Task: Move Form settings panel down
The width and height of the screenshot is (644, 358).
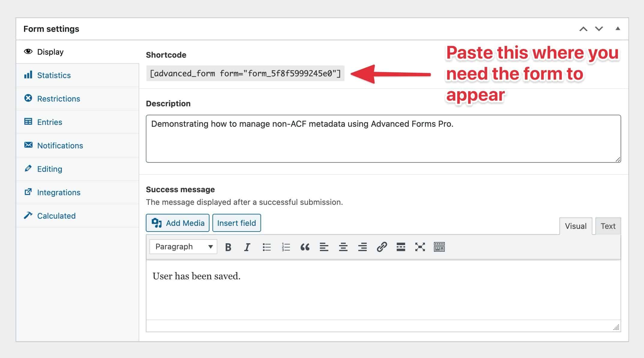Action: tap(599, 29)
